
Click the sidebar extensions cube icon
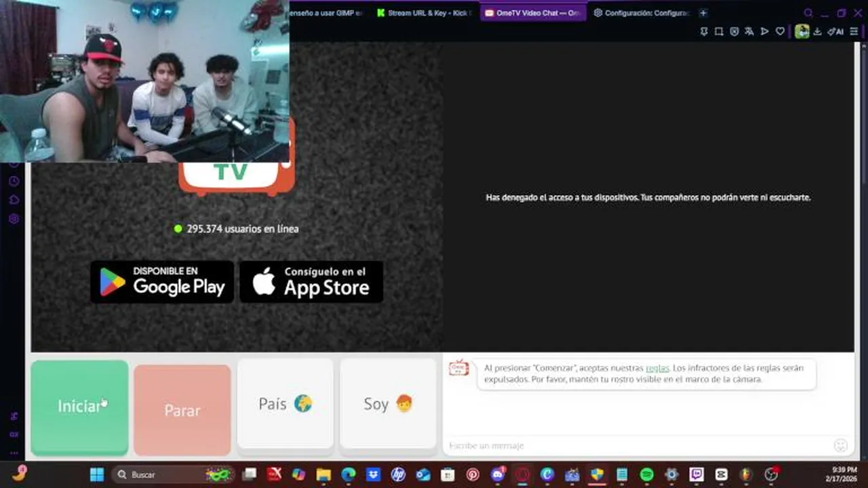point(14,200)
